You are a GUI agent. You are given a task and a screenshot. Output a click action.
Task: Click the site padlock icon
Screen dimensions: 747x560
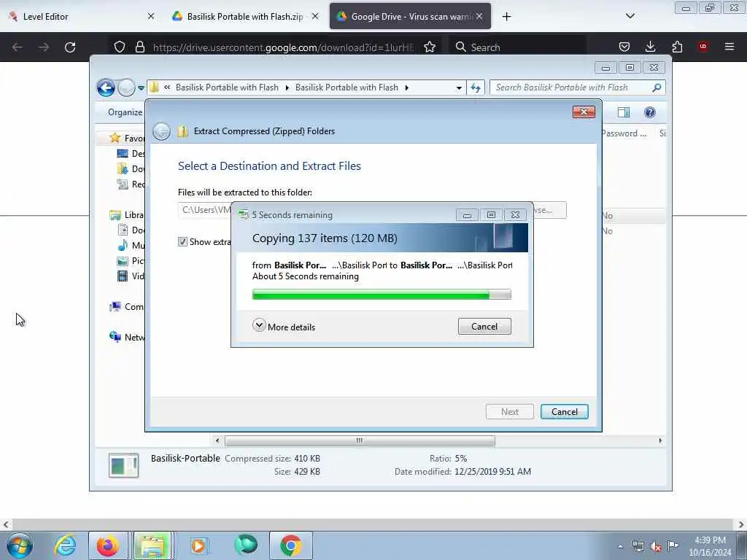click(139, 47)
